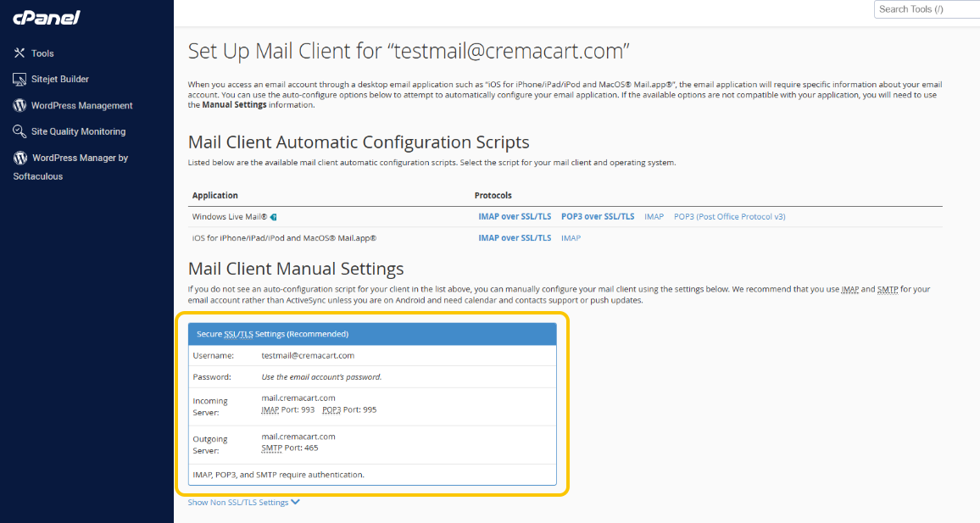Open WordPress Manager by Softaculous item
Image resolution: width=980 pixels, height=523 pixels.
70,167
